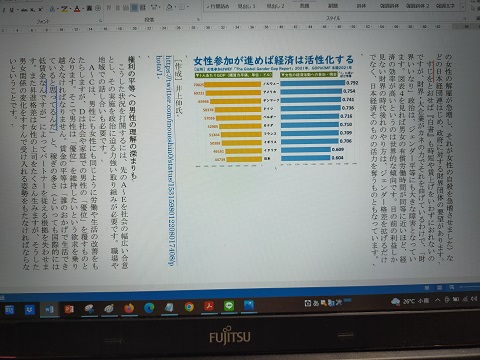Screen dimensions: 480x360
Task: Click the horizontal ruler
Action: pos(240,28)
